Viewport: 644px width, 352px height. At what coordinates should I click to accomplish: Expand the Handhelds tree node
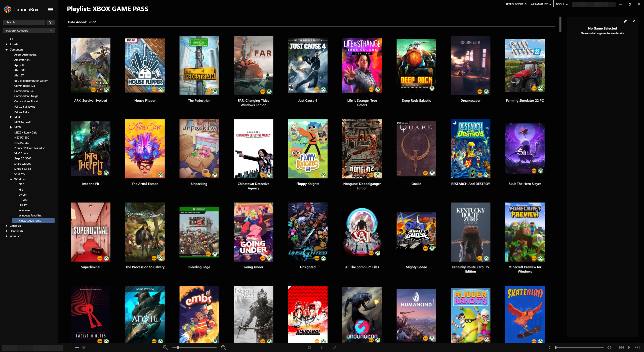(x=7, y=231)
